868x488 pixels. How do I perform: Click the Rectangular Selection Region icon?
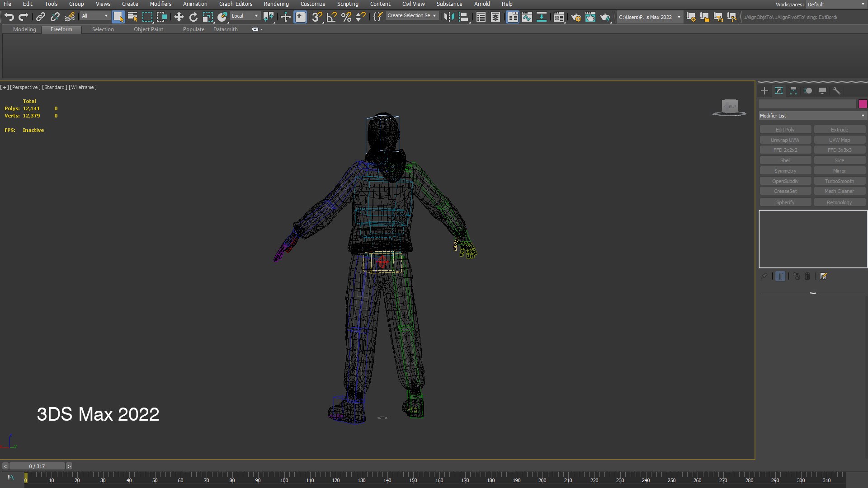(147, 17)
